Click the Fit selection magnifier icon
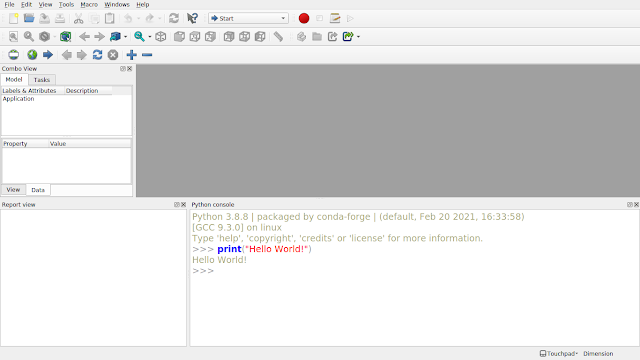This screenshot has height=360, width=640. click(29, 37)
